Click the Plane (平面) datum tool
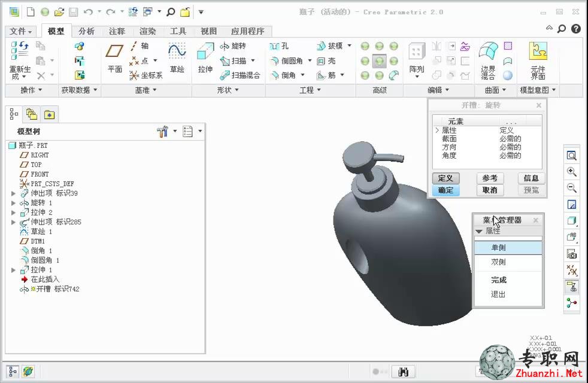 tap(115, 57)
